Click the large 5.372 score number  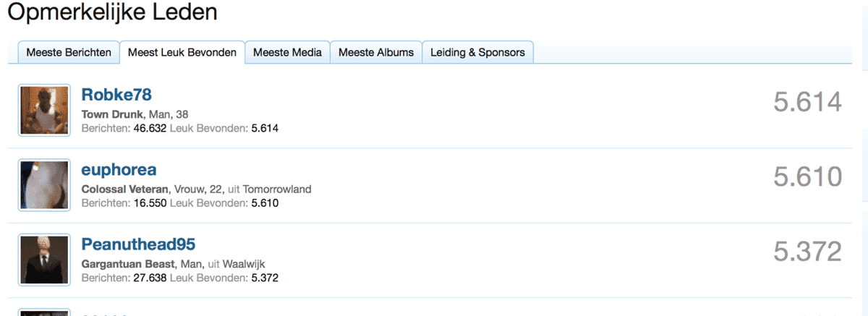[807, 252]
